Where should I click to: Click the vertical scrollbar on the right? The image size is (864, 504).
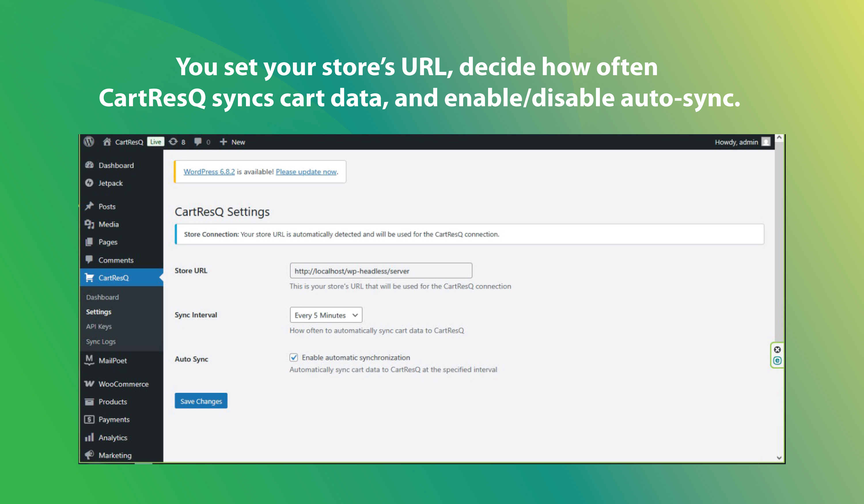(779, 240)
